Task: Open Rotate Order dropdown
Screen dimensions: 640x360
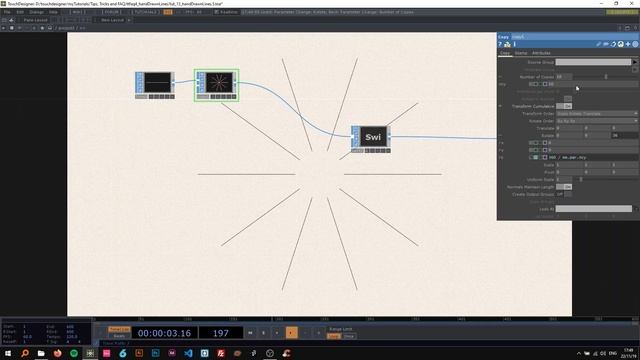Action: [x=597, y=121]
